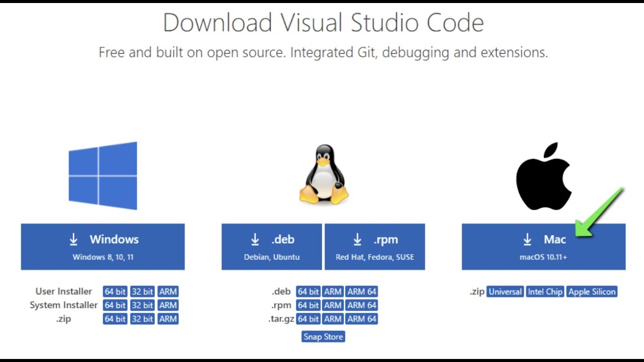Viewport: 644px width, 362px height.
Task: Download the .rpm package for Red Hat, Fedora
Action: (375, 247)
